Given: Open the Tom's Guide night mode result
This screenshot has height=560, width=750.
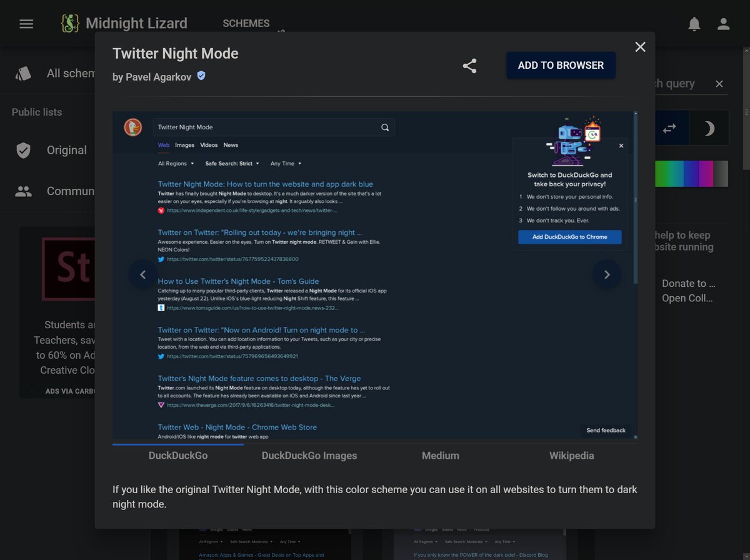Looking at the screenshot, I should (x=238, y=281).
